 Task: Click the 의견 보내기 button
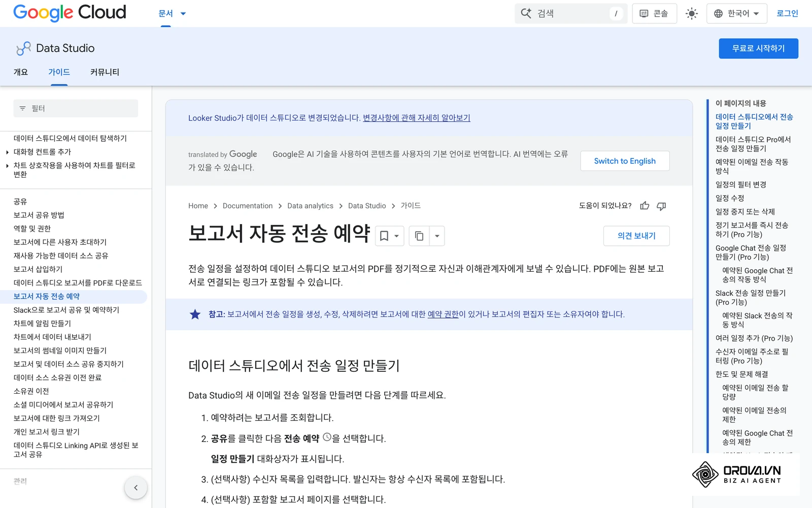[636, 236]
